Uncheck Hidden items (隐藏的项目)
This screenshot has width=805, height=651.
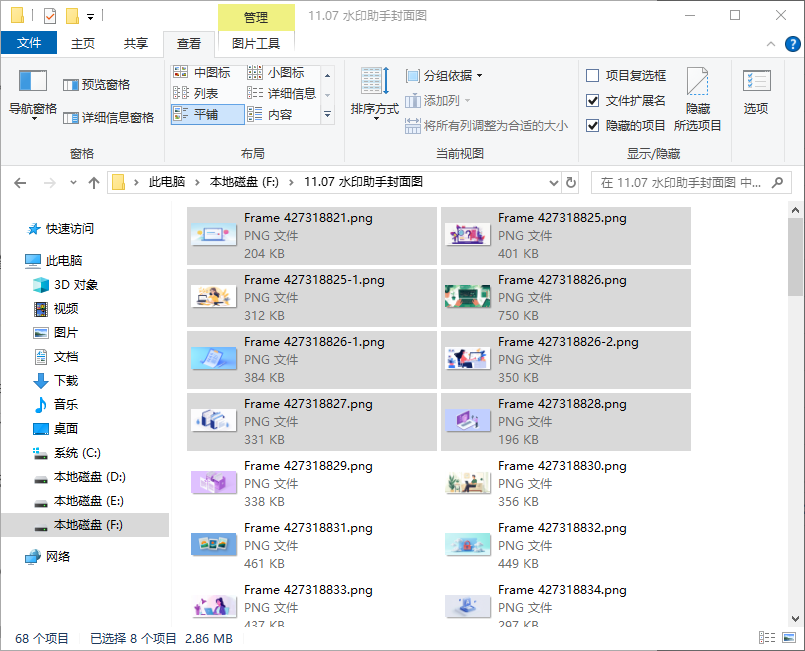pyautogui.click(x=626, y=125)
